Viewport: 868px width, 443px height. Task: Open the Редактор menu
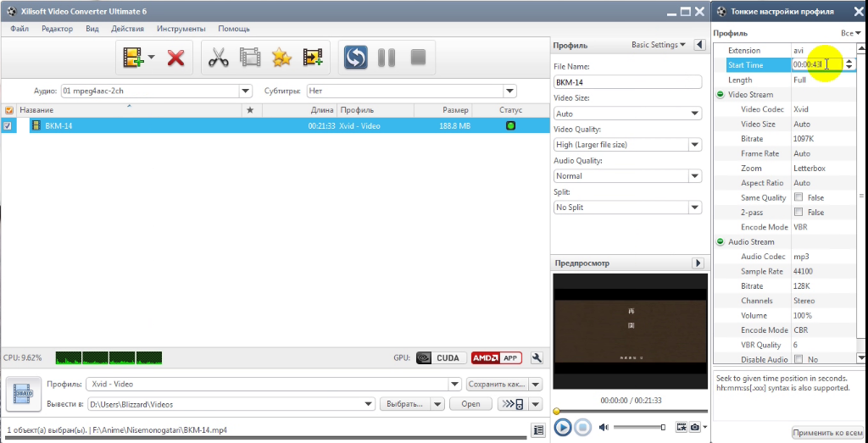tap(57, 29)
